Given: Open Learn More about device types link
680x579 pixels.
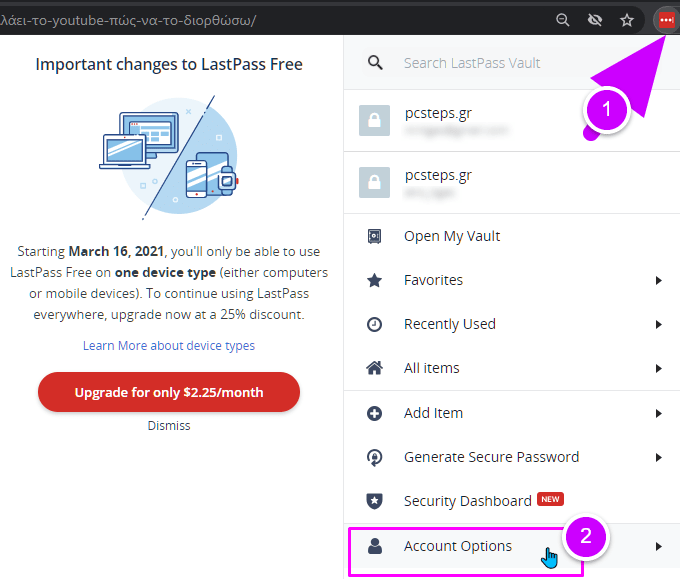Looking at the screenshot, I should (169, 346).
